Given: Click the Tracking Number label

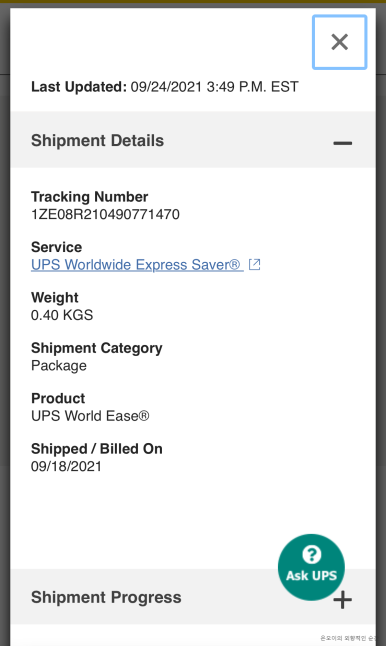Looking at the screenshot, I should 90,197.
